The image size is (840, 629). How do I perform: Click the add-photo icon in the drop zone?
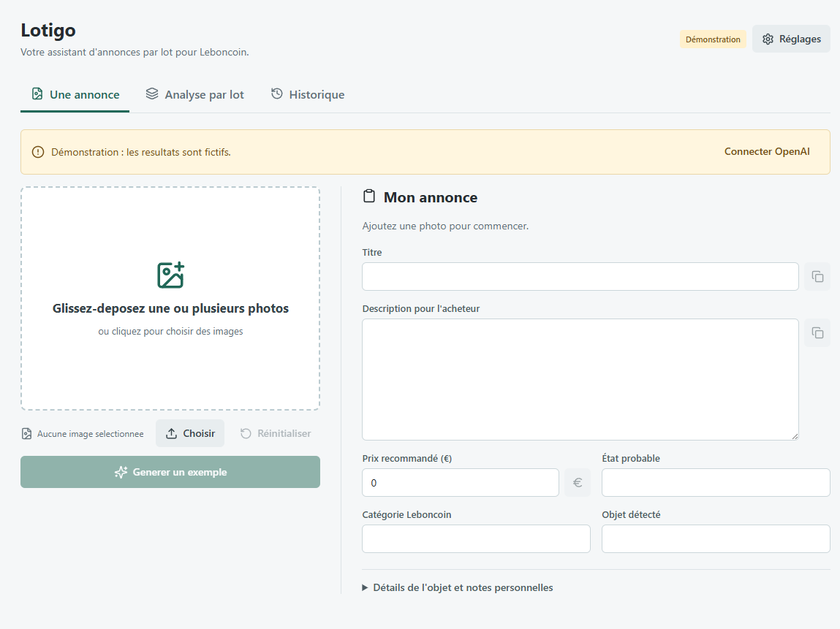[170, 275]
